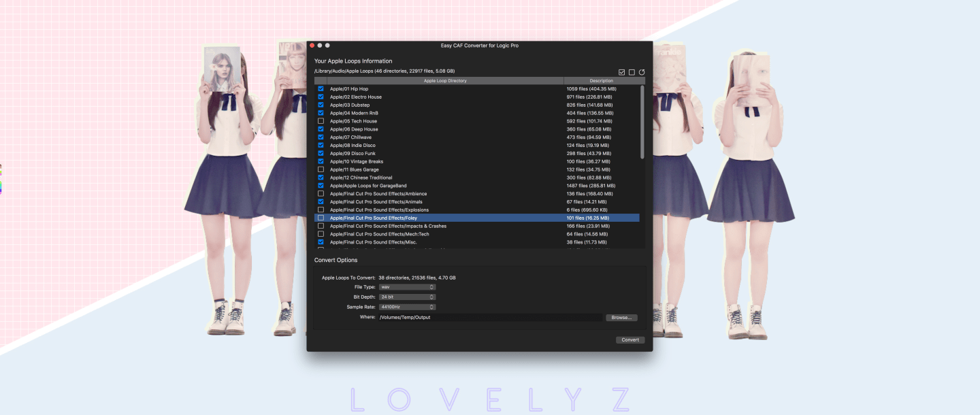Sort by Apple Loop Directory column header
Screen dimensions: 980x415
click(445, 81)
